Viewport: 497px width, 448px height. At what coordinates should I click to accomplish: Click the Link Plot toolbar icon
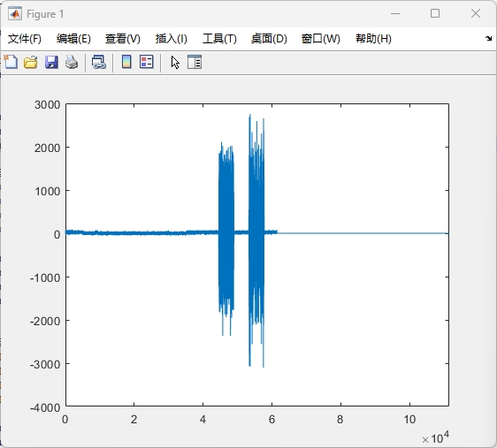(x=99, y=62)
